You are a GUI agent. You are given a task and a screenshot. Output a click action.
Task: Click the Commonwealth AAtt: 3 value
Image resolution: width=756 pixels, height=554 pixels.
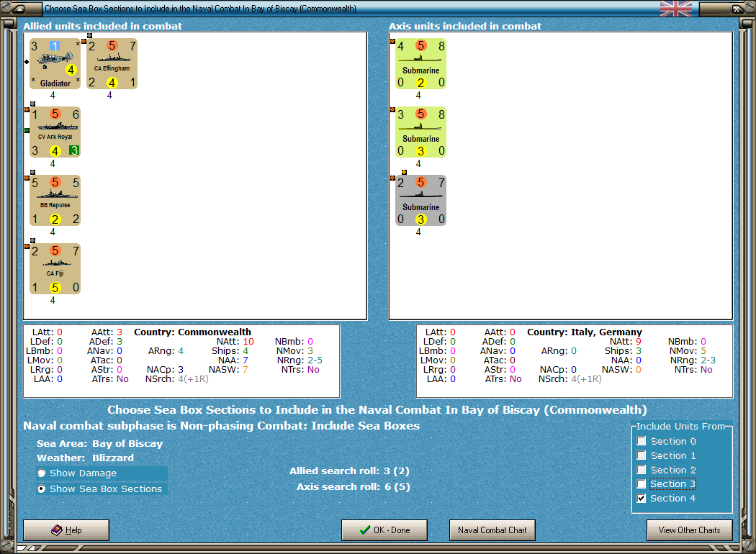click(119, 332)
